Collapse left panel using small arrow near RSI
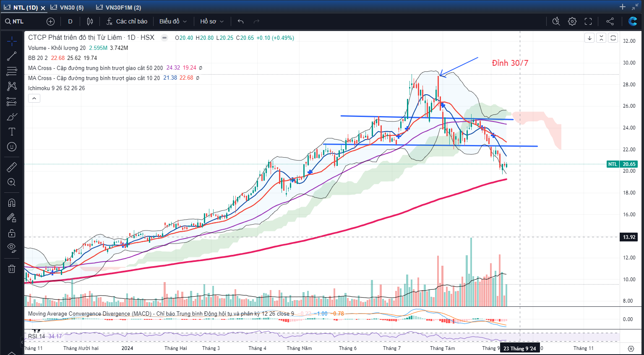This screenshot has height=355, width=644. (x=23, y=342)
